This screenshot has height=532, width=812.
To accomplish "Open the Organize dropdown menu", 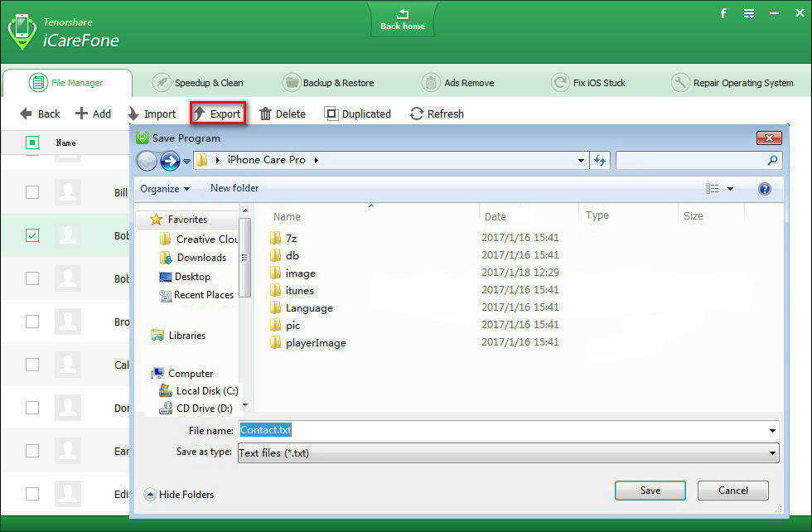I will [165, 189].
